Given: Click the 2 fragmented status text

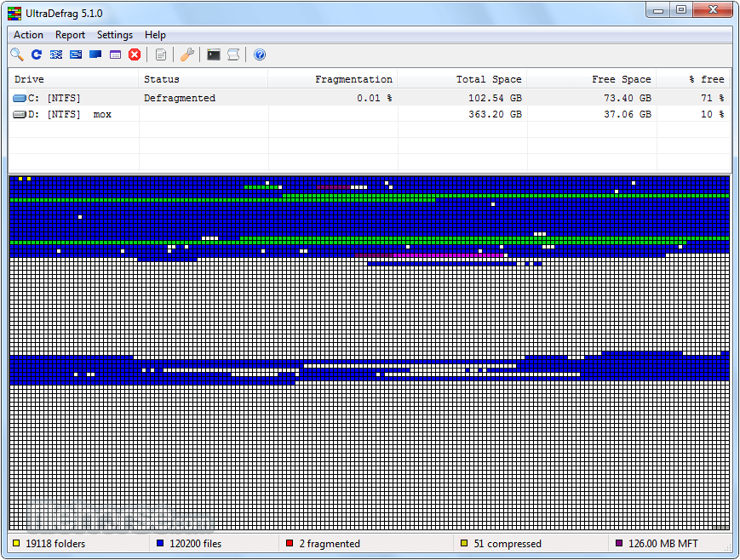Looking at the screenshot, I should pyautogui.click(x=330, y=544).
